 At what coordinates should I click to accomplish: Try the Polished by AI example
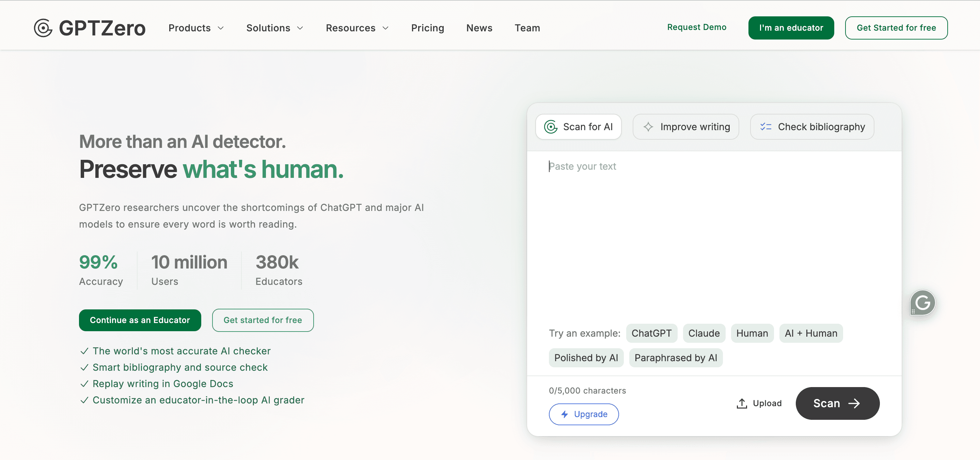click(x=586, y=357)
